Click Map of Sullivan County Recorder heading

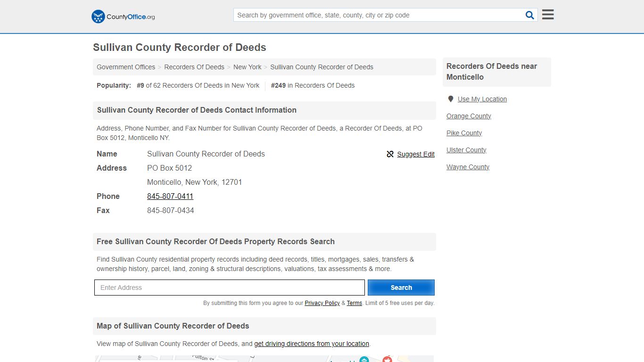tap(173, 326)
